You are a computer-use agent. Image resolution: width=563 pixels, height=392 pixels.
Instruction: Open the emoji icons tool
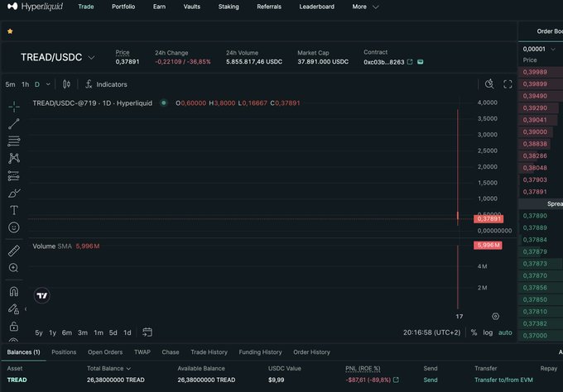(x=14, y=227)
